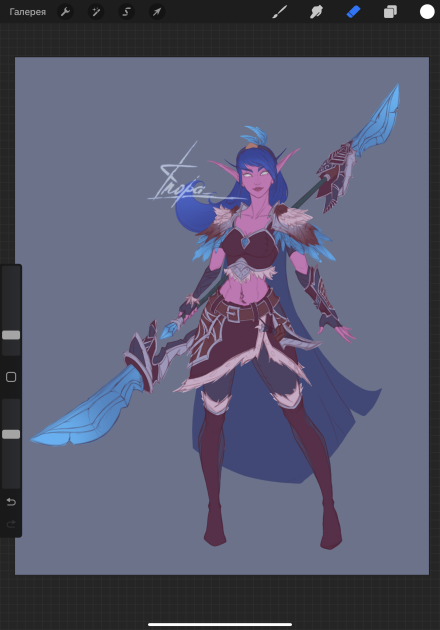The image size is (440, 630).
Task: Click the brush opacity slider handle
Action: coord(11,434)
